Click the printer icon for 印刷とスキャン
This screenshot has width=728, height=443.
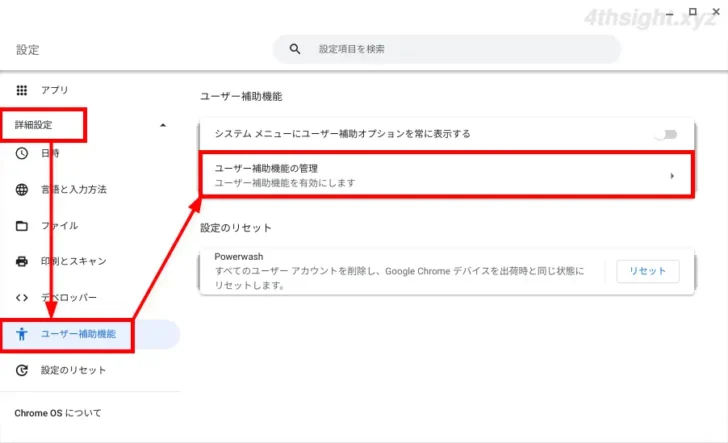click(x=22, y=261)
